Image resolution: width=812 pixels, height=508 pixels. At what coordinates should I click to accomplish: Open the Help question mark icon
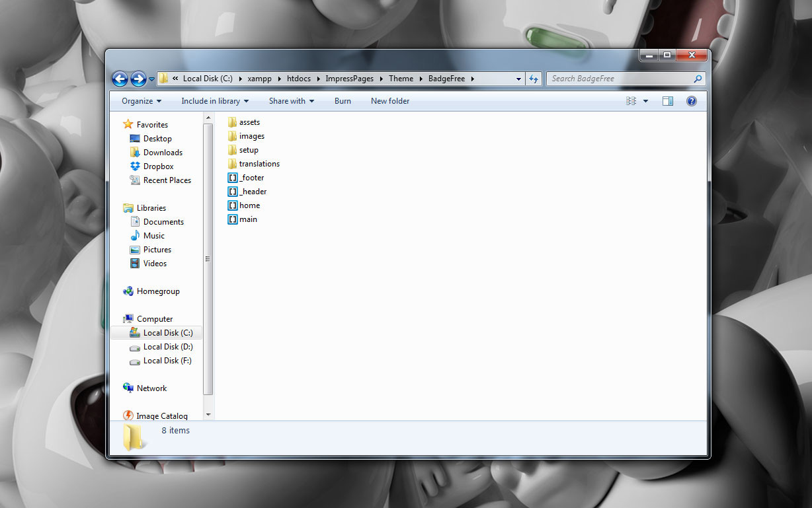click(x=692, y=101)
